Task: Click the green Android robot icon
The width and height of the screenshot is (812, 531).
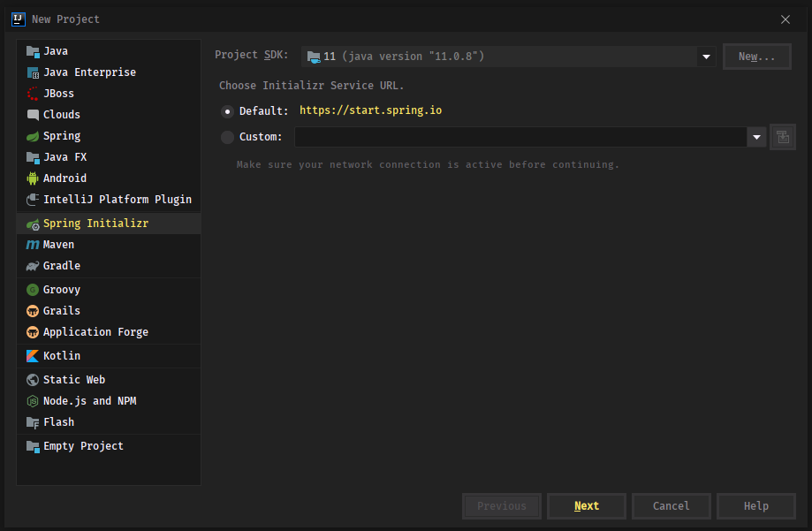Action: coord(33,178)
